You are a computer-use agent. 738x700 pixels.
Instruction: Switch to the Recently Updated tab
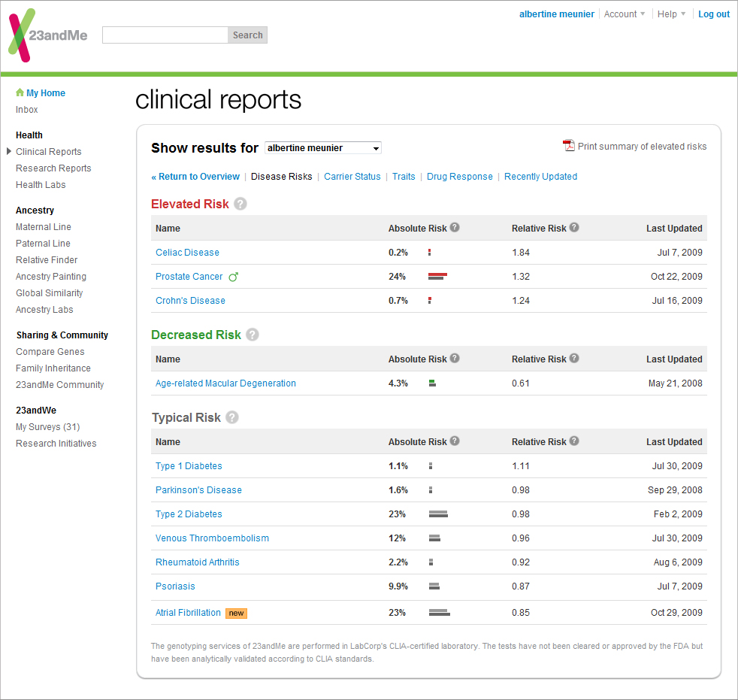(x=541, y=177)
